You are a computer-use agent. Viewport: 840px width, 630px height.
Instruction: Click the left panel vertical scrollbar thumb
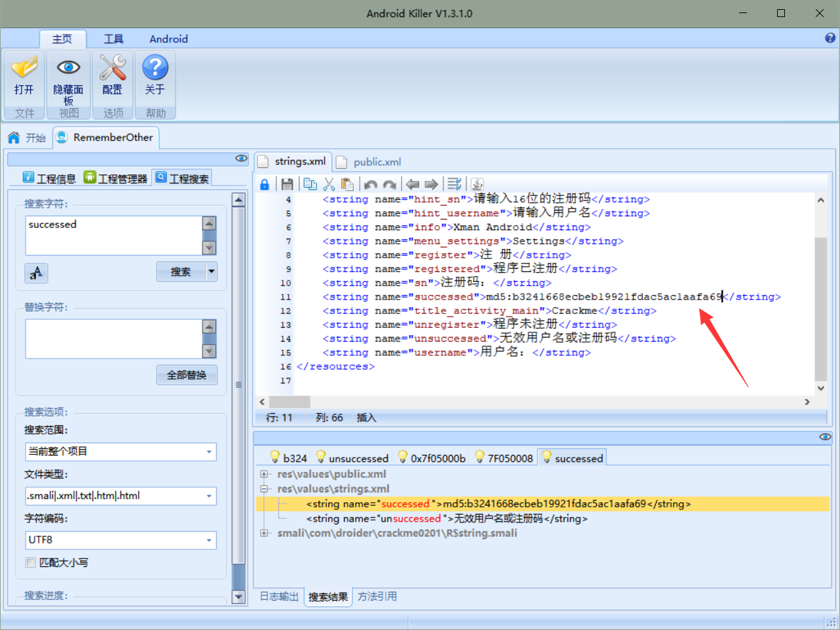(239, 385)
